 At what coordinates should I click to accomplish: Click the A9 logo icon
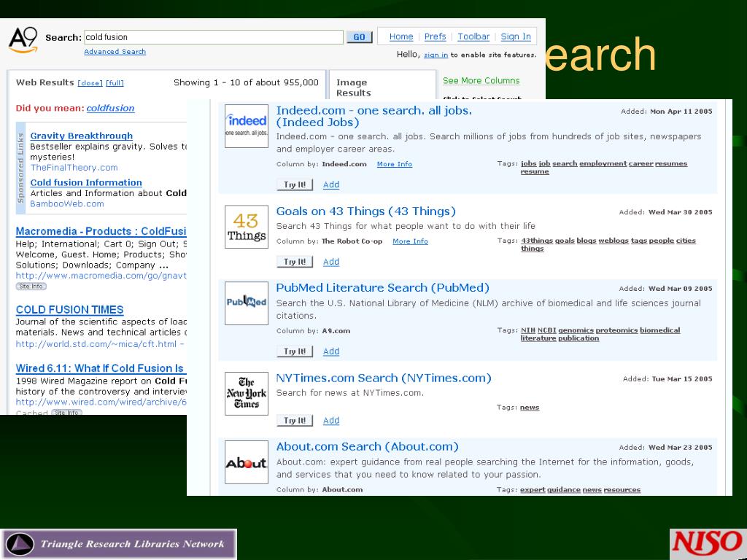23,40
